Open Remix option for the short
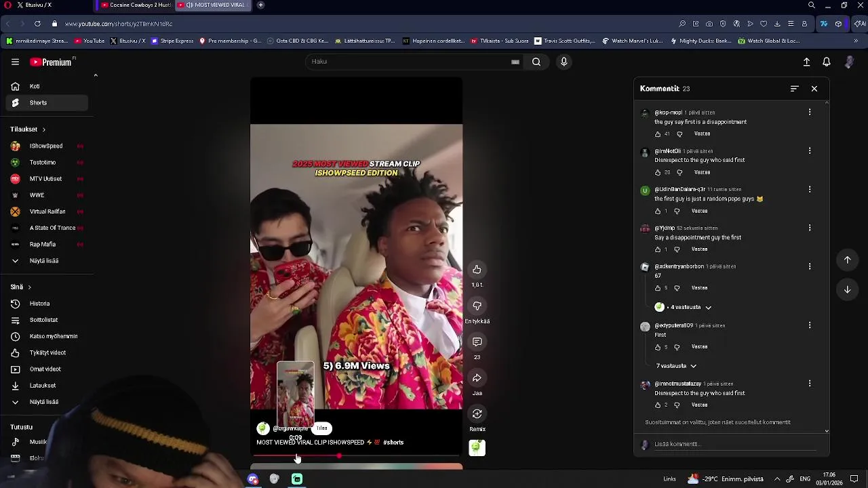The image size is (868, 488). tap(477, 414)
